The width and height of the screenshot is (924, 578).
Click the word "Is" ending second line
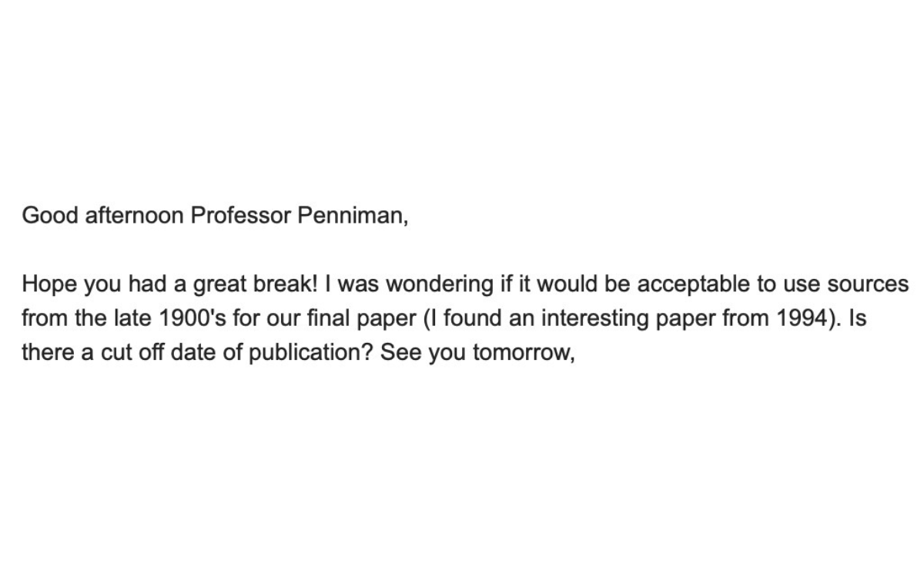coord(856,318)
